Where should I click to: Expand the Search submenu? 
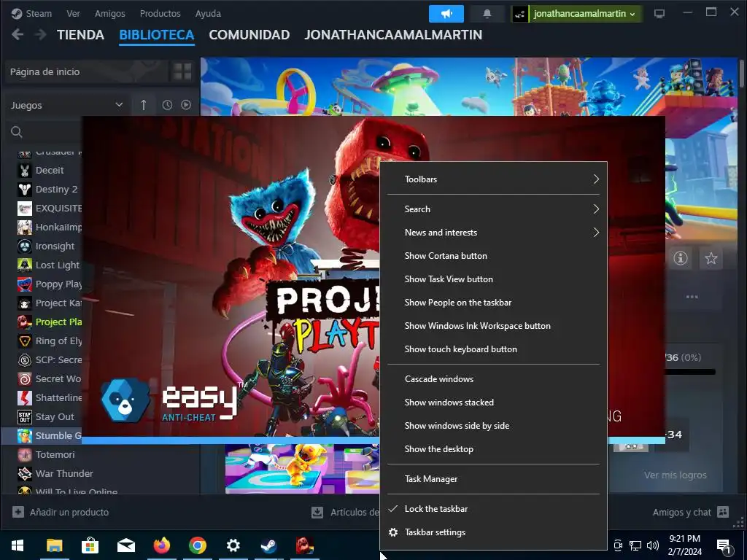(x=494, y=209)
